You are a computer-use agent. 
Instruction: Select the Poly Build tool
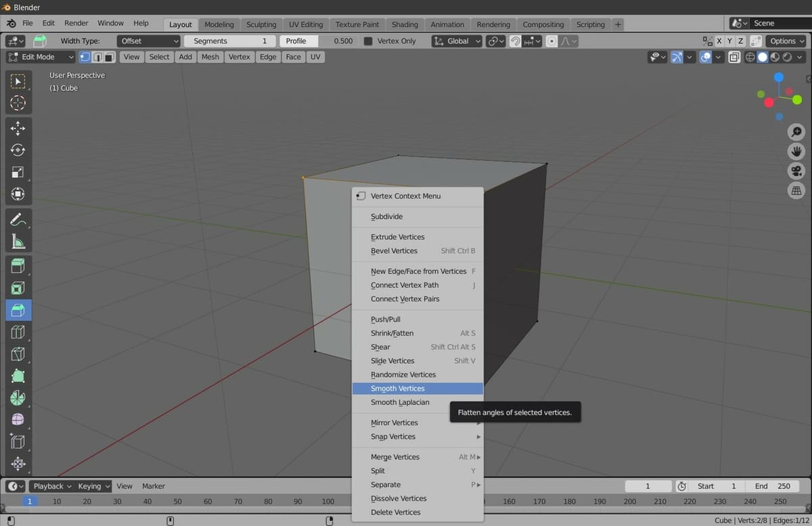click(18, 376)
